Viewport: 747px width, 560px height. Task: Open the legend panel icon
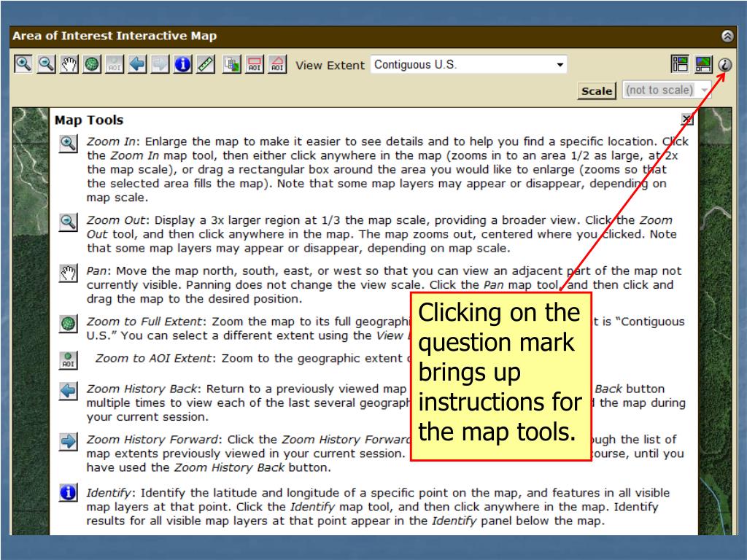[680, 64]
